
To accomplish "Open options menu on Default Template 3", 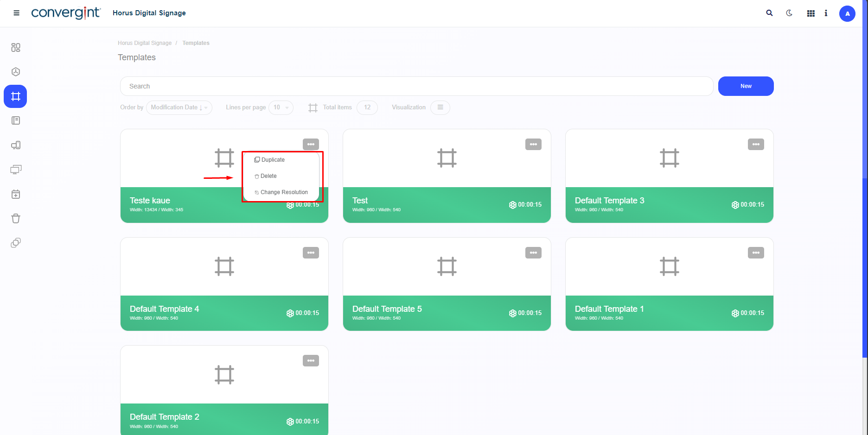I will click(756, 145).
